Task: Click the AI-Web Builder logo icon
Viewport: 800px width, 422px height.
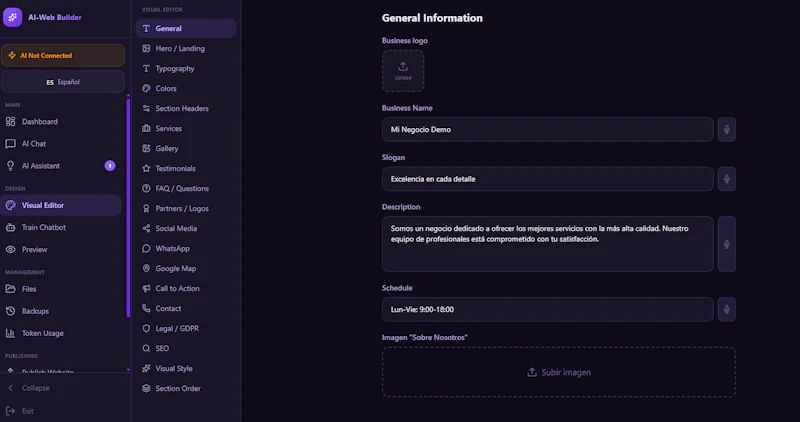Action: point(12,17)
